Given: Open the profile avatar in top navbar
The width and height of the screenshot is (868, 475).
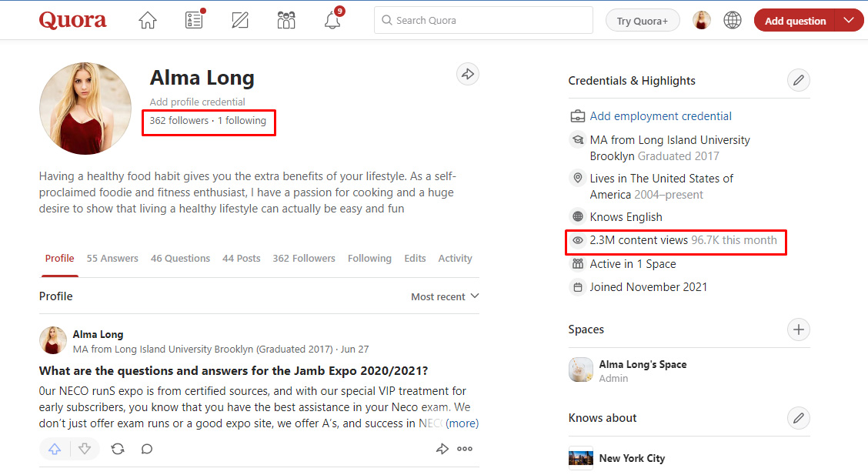Looking at the screenshot, I should [701, 21].
